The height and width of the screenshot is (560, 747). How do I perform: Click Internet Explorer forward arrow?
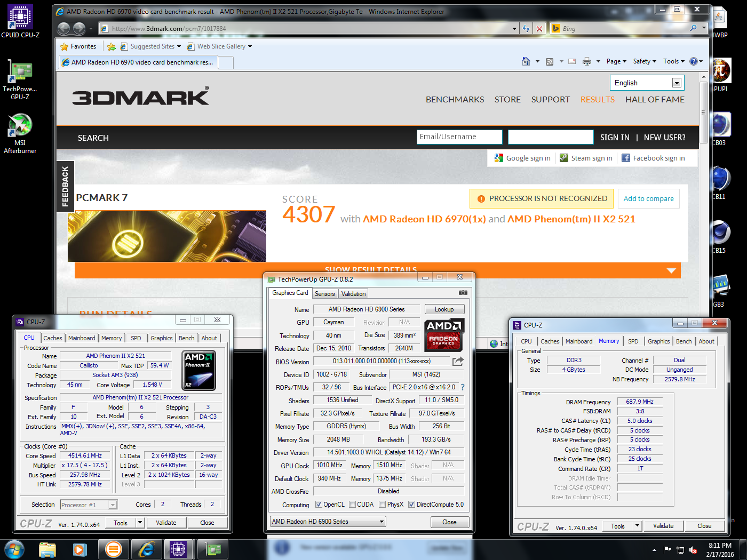tap(79, 28)
